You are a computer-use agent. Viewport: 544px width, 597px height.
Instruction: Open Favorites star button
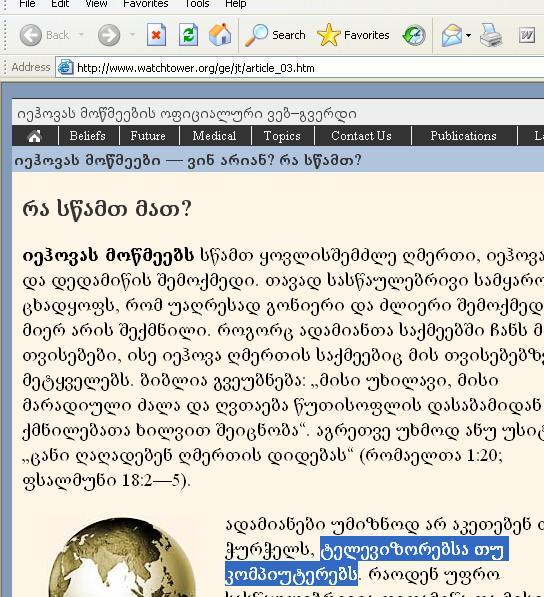[353, 35]
